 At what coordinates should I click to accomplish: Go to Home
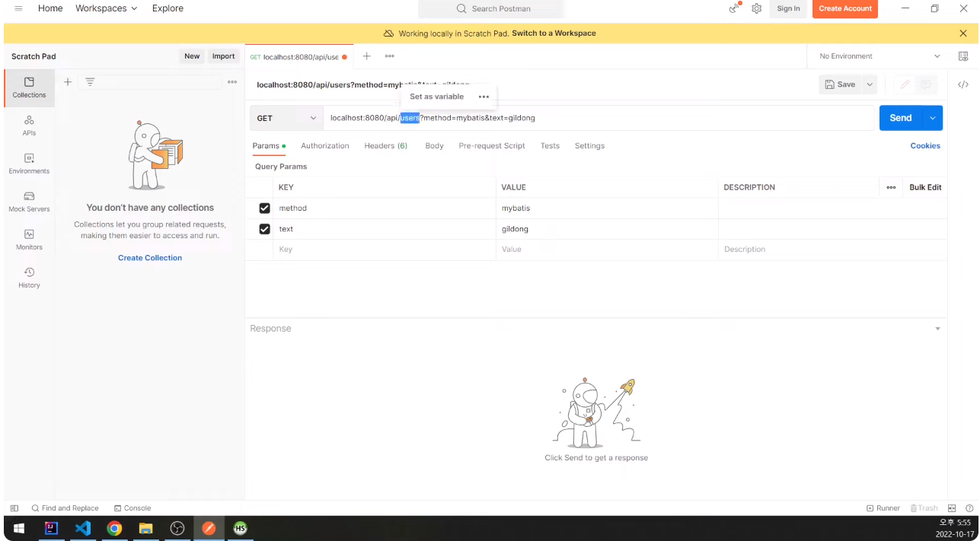[50, 8]
